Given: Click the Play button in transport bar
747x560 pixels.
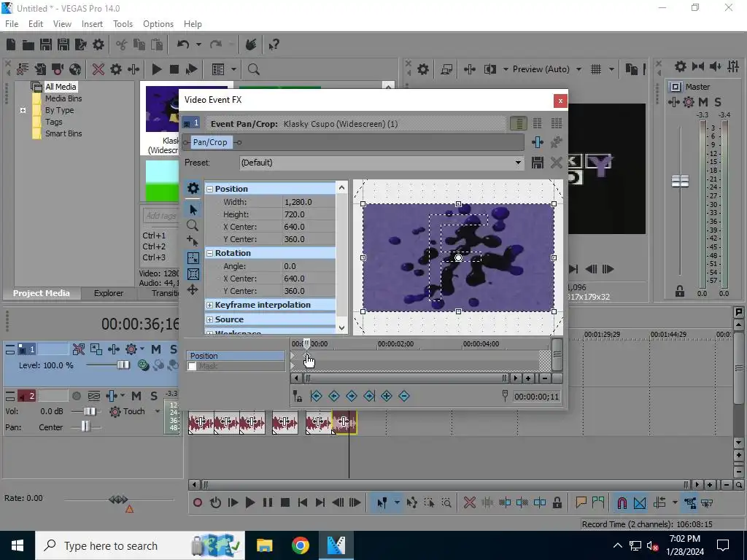Looking at the screenshot, I should tap(249, 502).
